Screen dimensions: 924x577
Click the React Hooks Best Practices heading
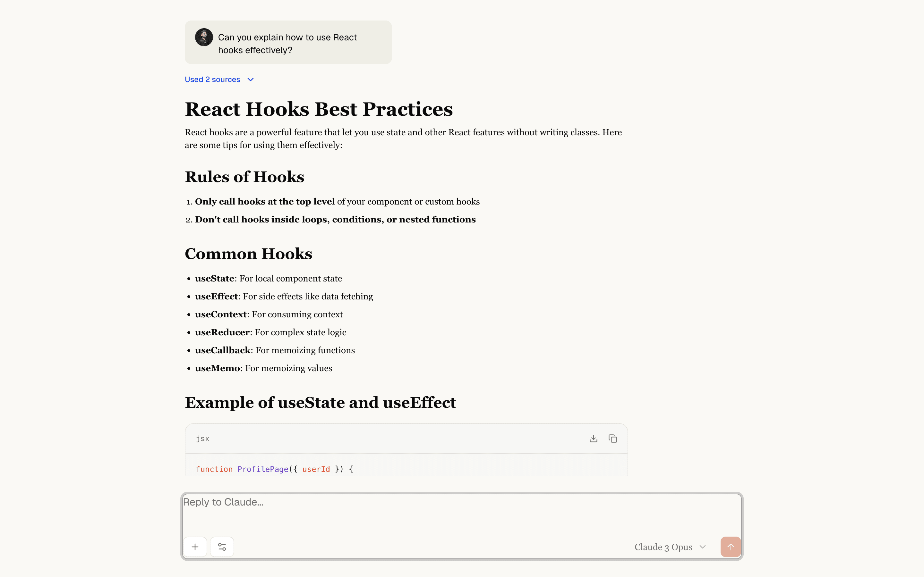[x=319, y=109]
